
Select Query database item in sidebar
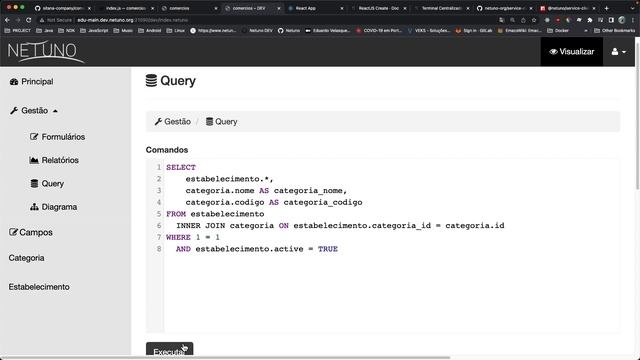pos(47,184)
